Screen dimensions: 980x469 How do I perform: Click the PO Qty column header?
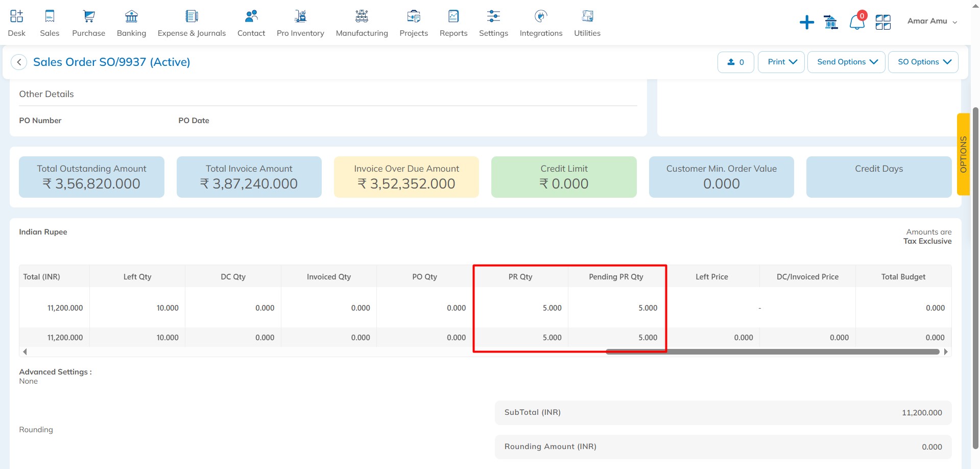click(424, 276)
